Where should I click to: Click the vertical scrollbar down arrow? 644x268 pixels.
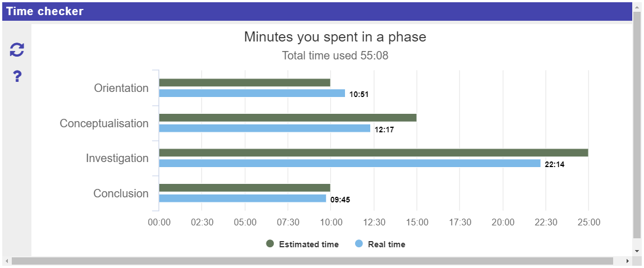(x=636, y=251)
